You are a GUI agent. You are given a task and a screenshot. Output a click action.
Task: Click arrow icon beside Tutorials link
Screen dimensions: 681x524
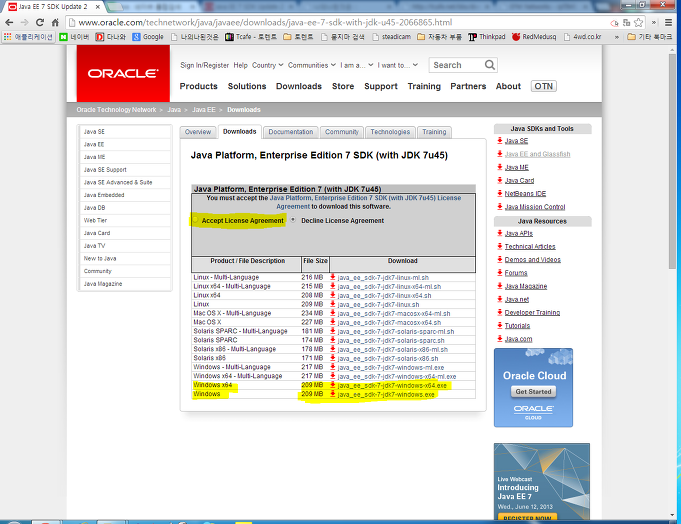pyautogui.click(x=500, y=326)
